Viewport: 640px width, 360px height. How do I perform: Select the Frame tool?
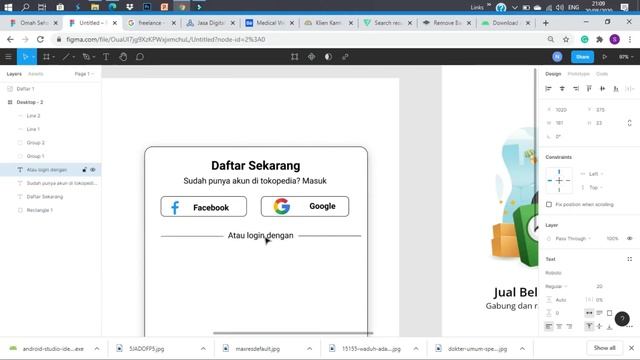46,57
